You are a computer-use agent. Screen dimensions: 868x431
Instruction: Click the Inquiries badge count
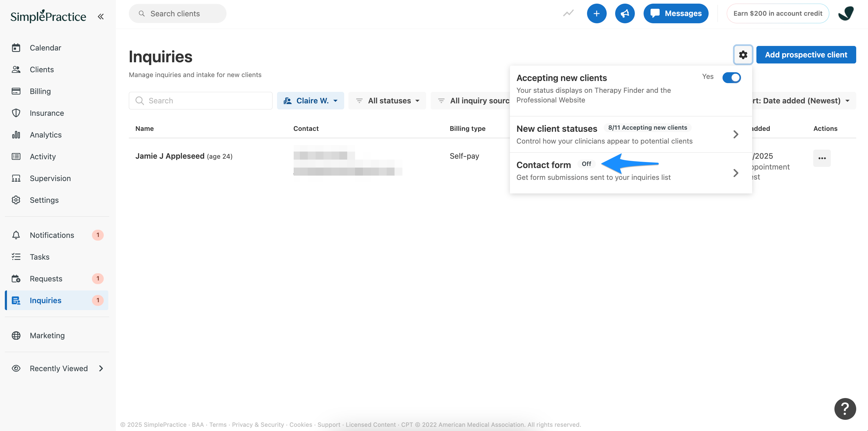(x=98, y=300)
